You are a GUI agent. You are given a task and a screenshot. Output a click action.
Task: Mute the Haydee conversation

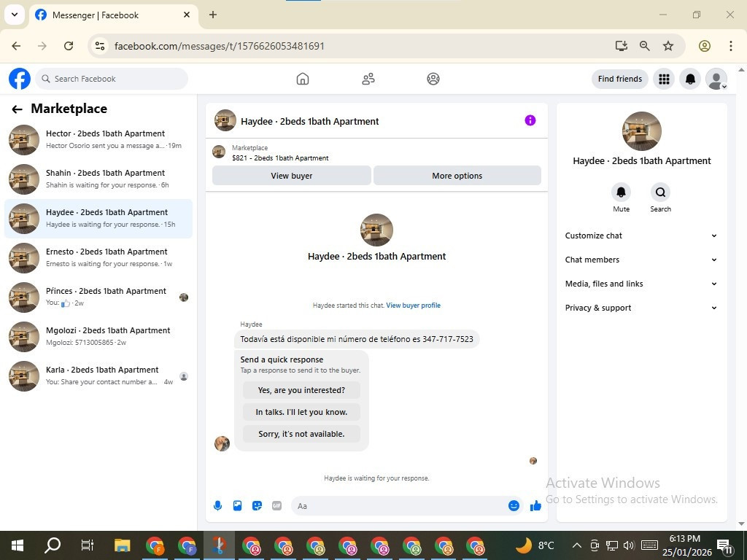(622, 192)
